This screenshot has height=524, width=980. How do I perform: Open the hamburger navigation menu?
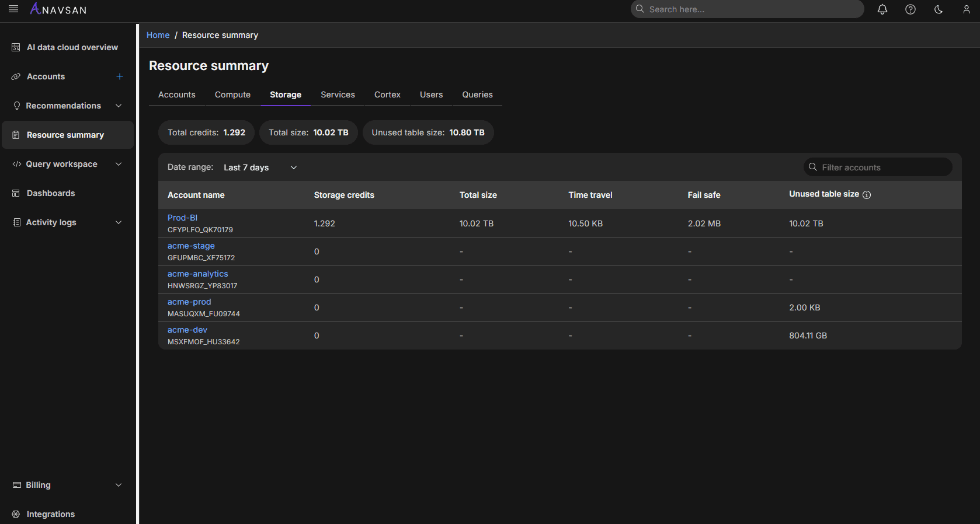(x=13, y=9)
